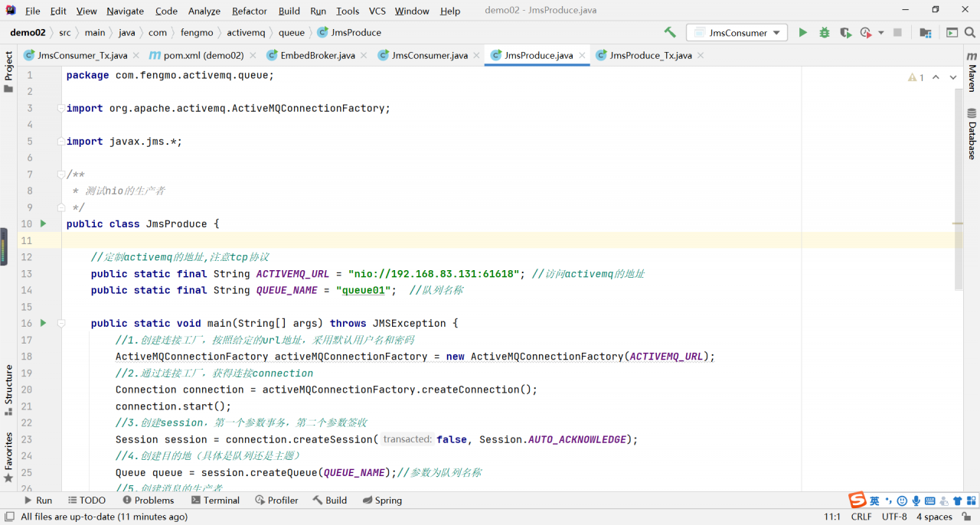
Task: Open the Profiler tool window
Action: pos(276,501)
